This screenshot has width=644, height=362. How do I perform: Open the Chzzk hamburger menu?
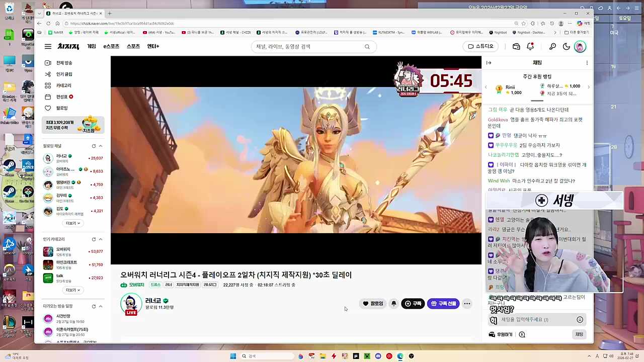tap(48, 46)
